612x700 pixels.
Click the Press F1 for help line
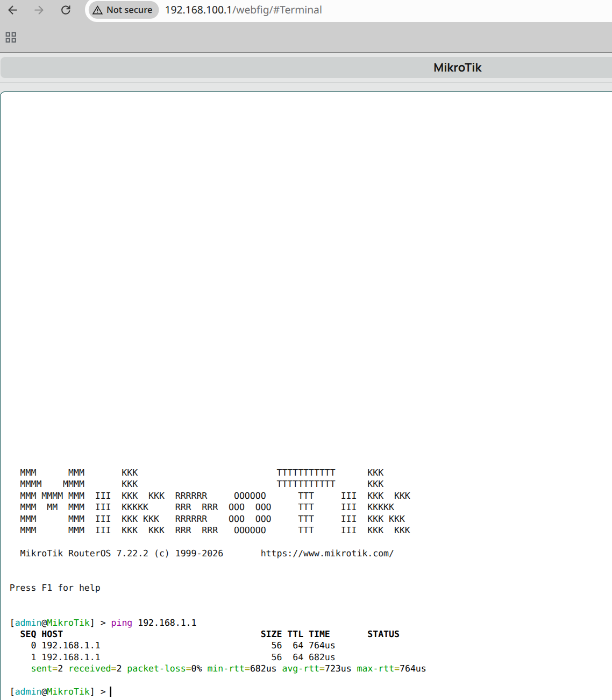(x=55, y=588)
